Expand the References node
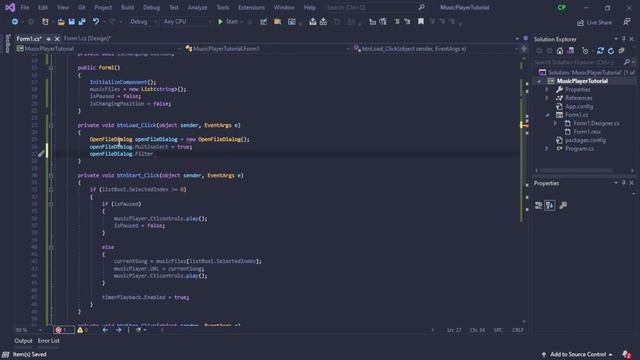Image resolution: width=640 pixels, height=360 pixels. 547,98
